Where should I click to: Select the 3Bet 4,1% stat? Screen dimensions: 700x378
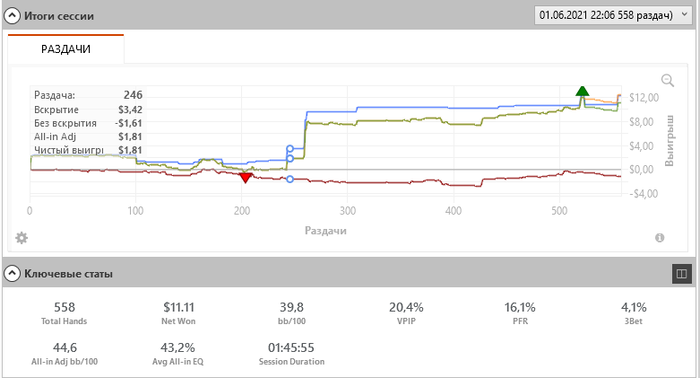(634, 313)
